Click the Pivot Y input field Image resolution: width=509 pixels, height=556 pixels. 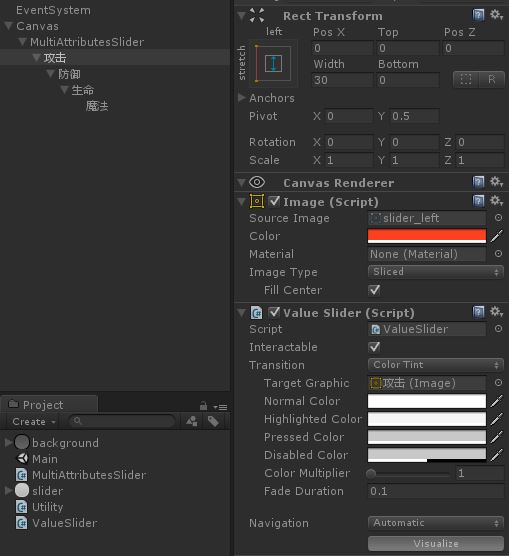[x=414, y=116]
